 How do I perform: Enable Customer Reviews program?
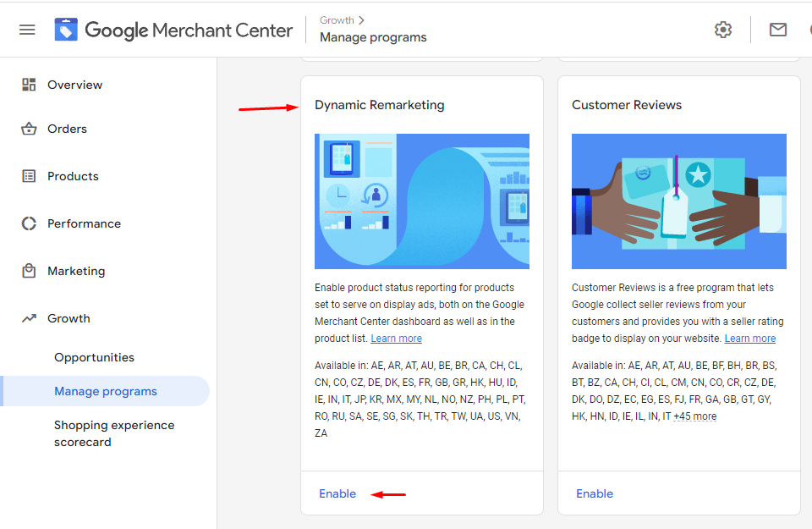595,493
